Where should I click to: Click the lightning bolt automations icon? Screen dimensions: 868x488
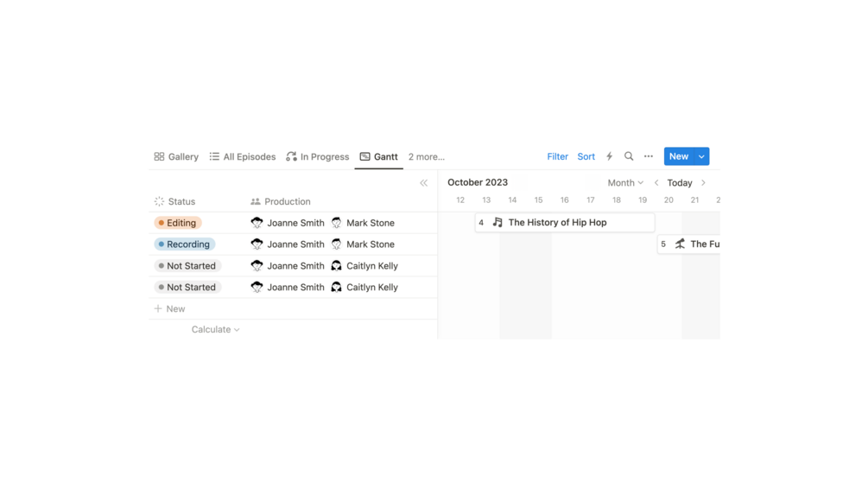[609, 156]
